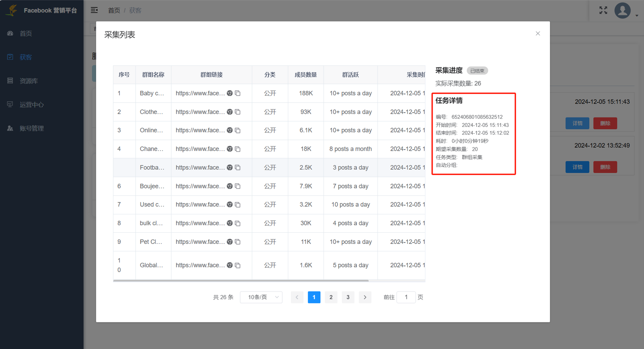Open 首页 in the sidebar
The width and height of the screenshot is (644, 349).
tap(42, 33)
